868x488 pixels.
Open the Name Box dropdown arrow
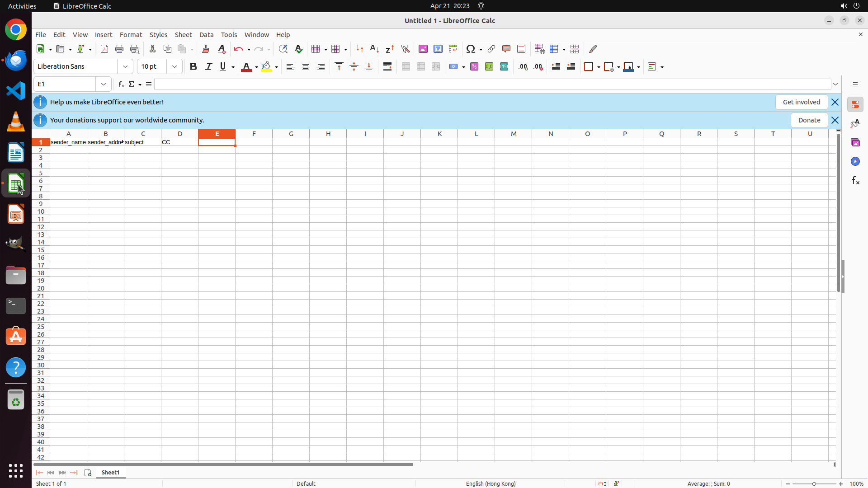pyautogui.click(x=104, y=84)
